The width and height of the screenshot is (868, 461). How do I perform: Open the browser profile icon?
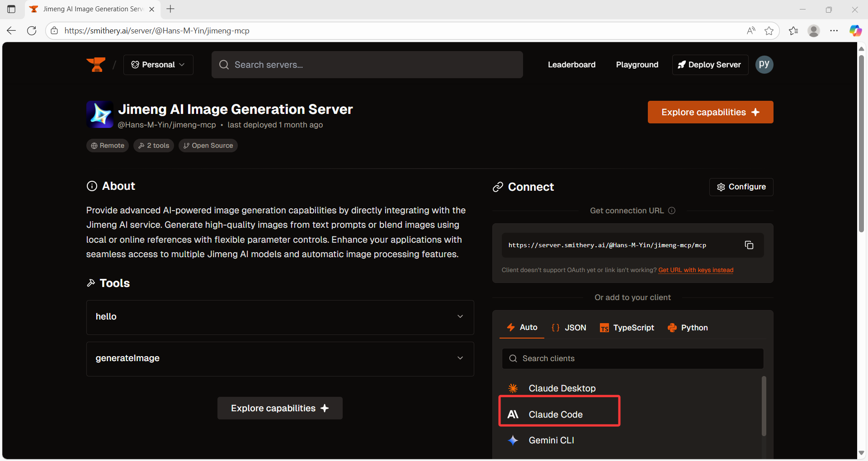(814, 31)
